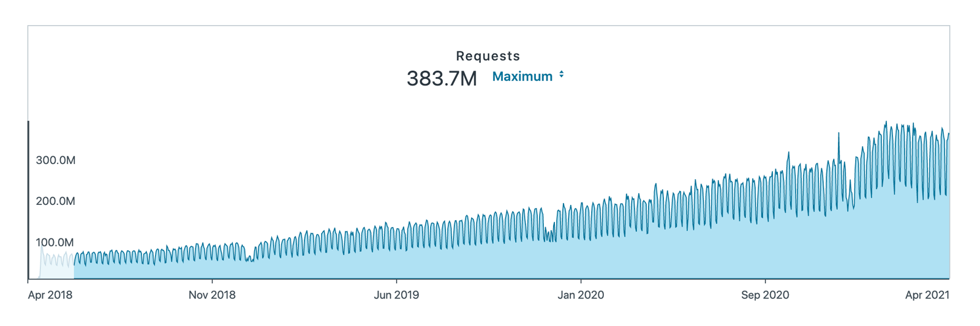The height and width of the screenshot is (326, 980).
Task: Click the tick mark at Sep 2020
Action: point(765,281)
